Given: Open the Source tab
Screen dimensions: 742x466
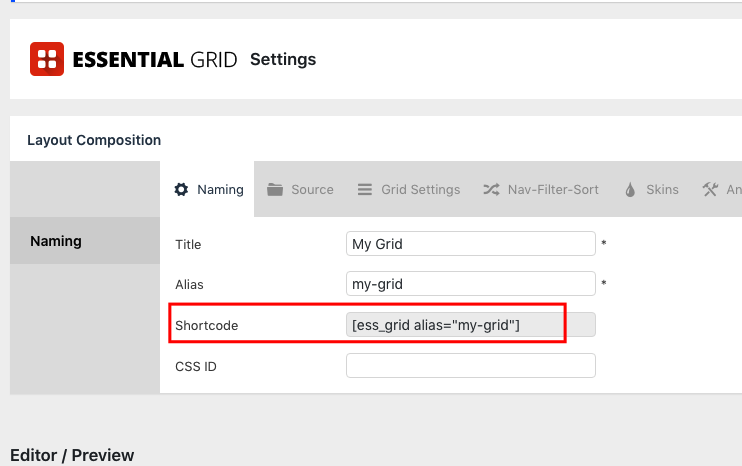Looking at the screenshot, I should [x=300, y=189].
